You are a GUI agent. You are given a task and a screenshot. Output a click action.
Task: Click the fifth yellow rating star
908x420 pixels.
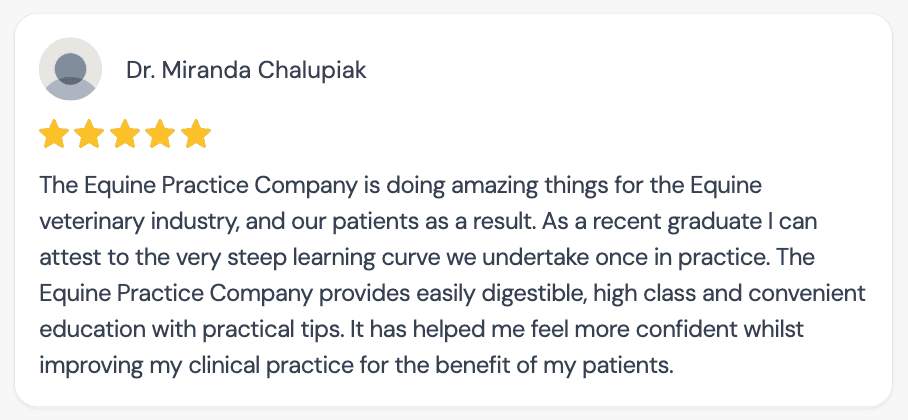click(x=196, y=134)
